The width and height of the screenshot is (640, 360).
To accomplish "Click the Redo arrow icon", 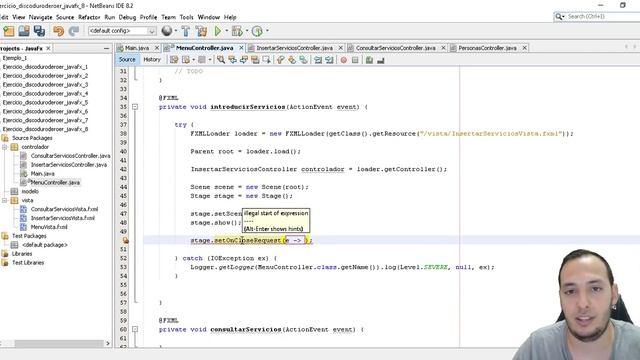I will [74, 31].
